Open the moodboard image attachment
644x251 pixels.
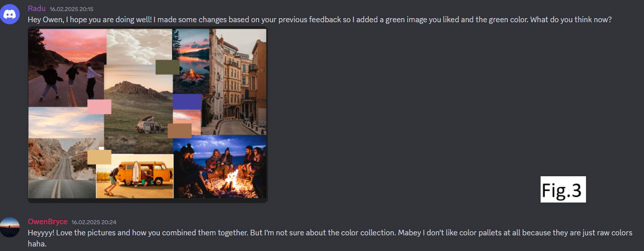[x=147, y=115]
